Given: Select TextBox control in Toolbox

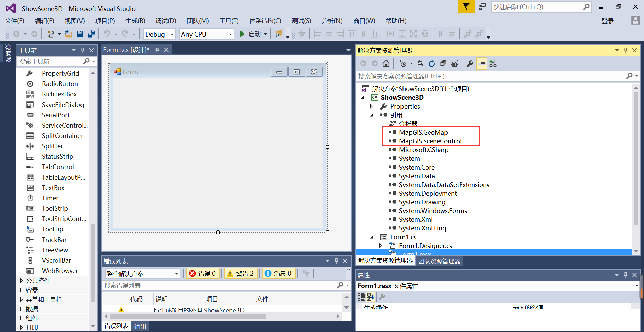Looking at the screenshot, I should tap(53, 188).
